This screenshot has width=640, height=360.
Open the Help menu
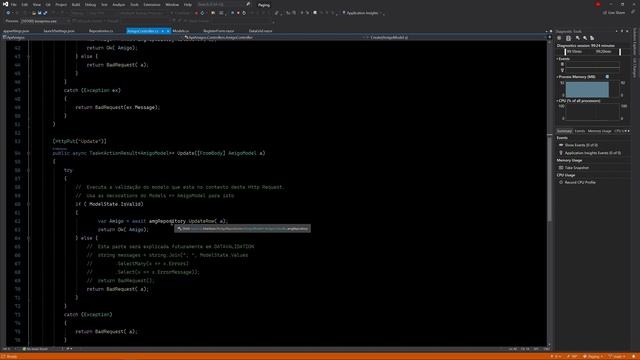[x=187, y=5]
